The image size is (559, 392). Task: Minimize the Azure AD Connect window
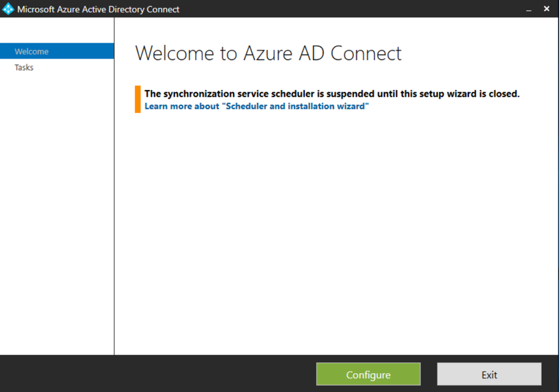tap(528, 9)
